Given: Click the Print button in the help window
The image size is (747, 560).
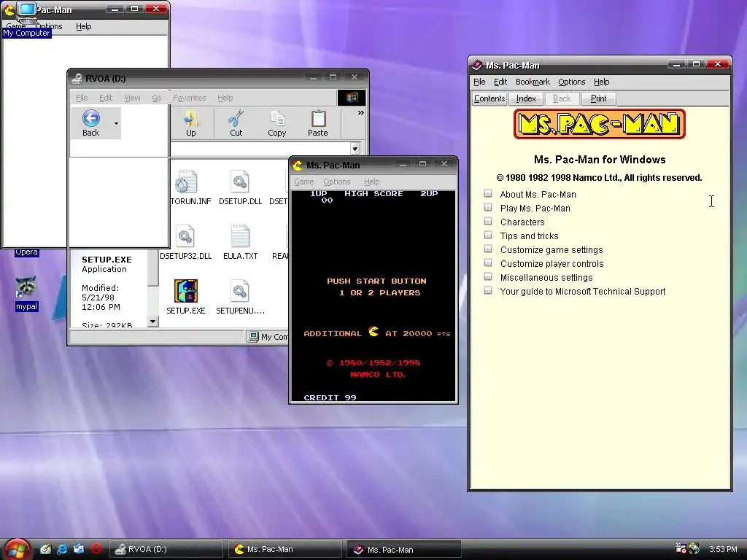Looking at the screenshot, I should [599, 98].
